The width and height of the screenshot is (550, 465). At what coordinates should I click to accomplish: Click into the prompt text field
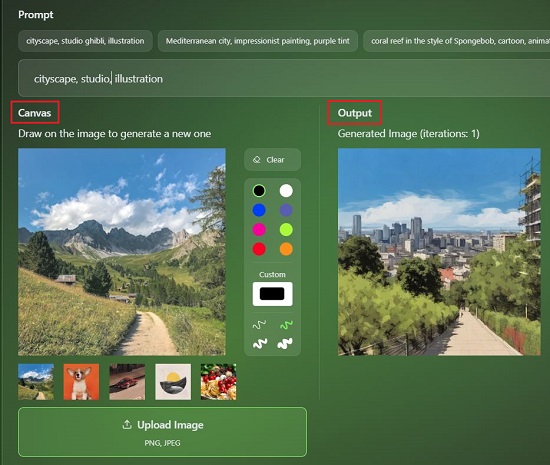(x=284, y=78)
